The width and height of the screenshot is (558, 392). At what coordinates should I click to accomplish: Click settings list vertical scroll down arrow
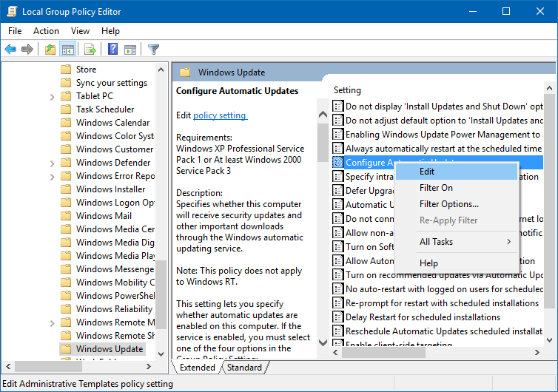[x=549, y=340]
